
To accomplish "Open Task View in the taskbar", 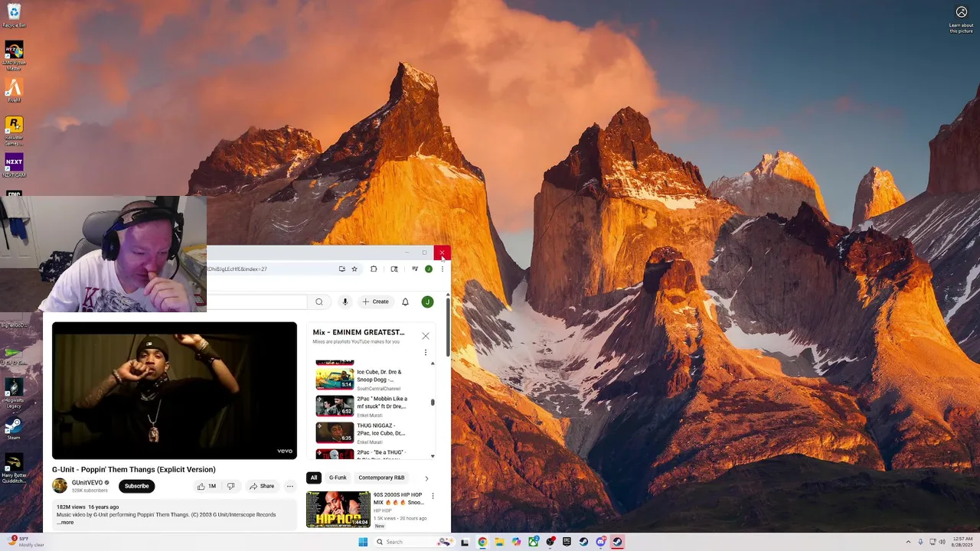I will (x=465, y=542).
